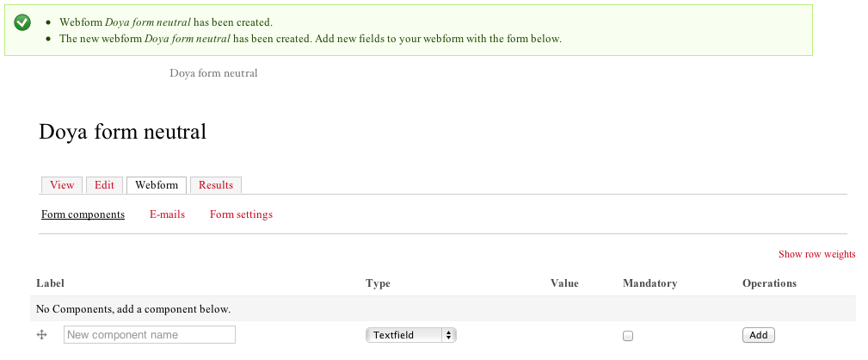
Task: Switch to the Edit tab
Action: point(104,185)
